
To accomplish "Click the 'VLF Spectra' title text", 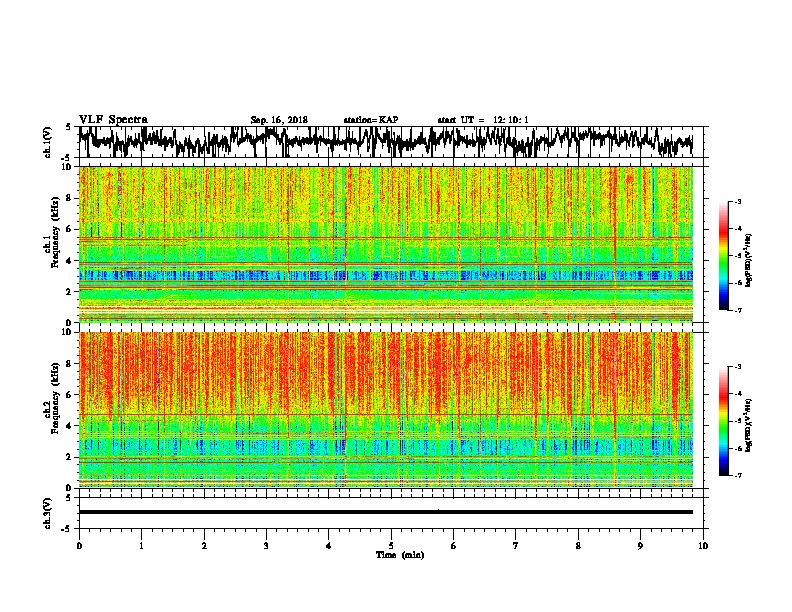I will tap(113, 120).
